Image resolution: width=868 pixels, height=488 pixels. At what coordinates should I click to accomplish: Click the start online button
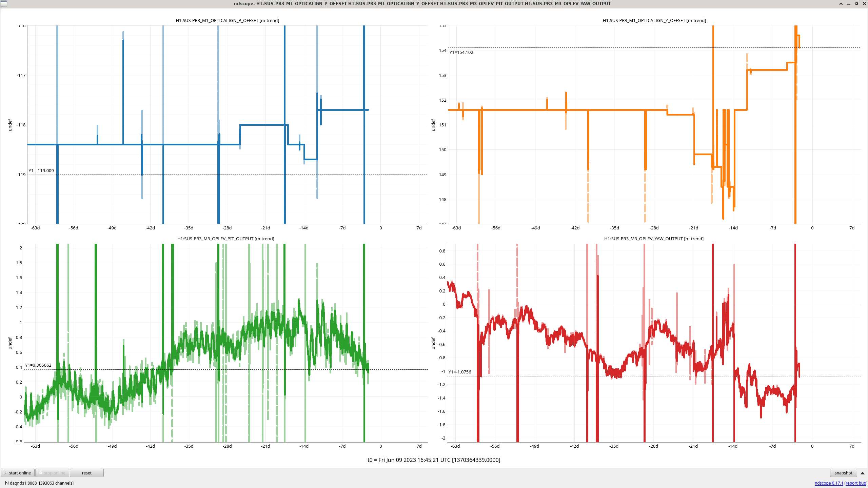pos(18,473)
